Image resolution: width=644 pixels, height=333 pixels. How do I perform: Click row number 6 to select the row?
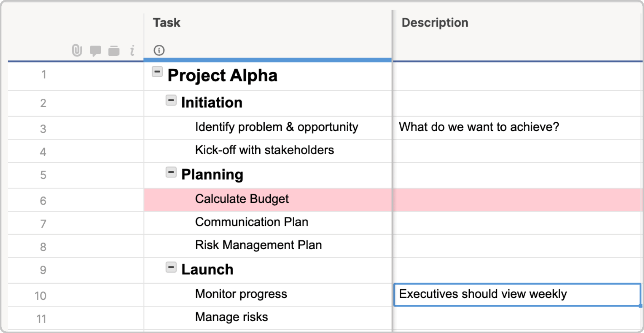(x=43, y=201)
